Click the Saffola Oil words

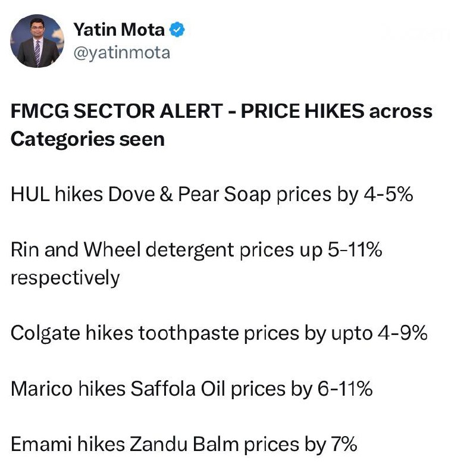coord(178,389)
